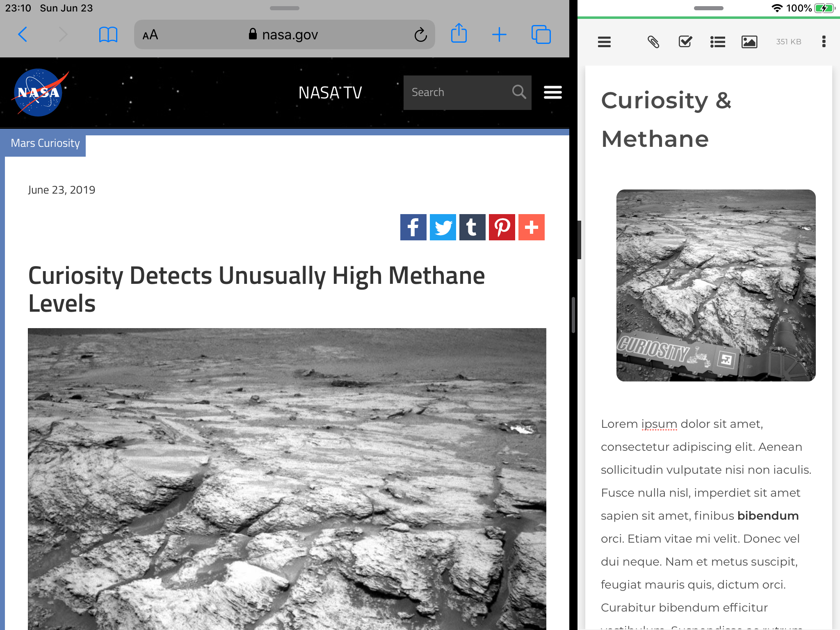The height and width of the screenshot is (630, 840).
Task: Tap the Curiosity rover image in note
Action: click(x=716, y=285)
